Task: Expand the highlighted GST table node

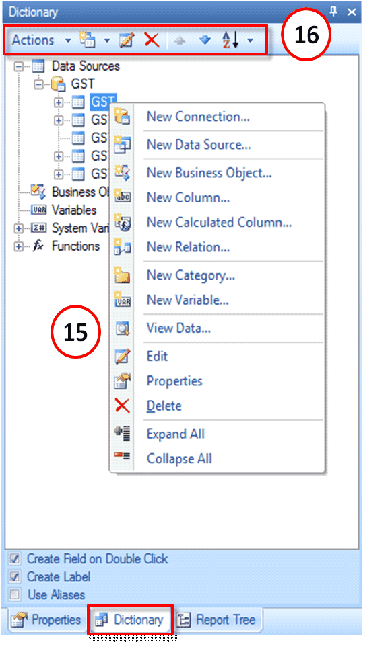Action: (x=58, y=102)
